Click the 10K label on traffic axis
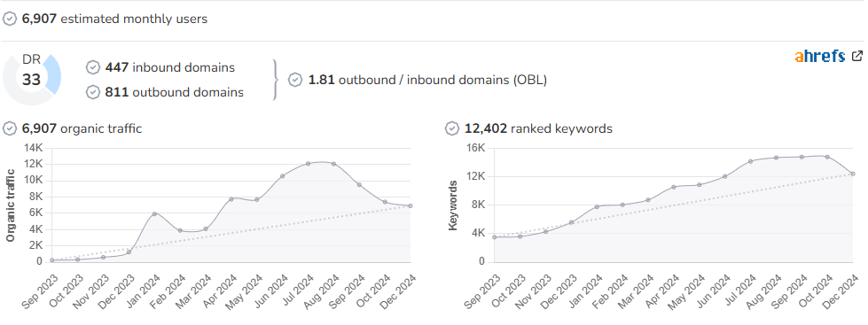 coord(33,180)
